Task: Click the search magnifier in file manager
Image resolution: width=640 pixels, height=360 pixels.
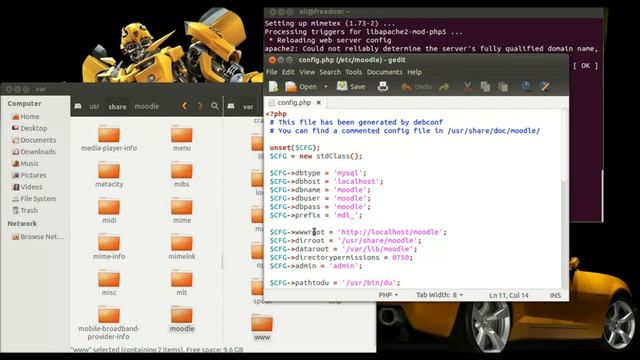Action: pyautogui.click(x=215, y=106)
